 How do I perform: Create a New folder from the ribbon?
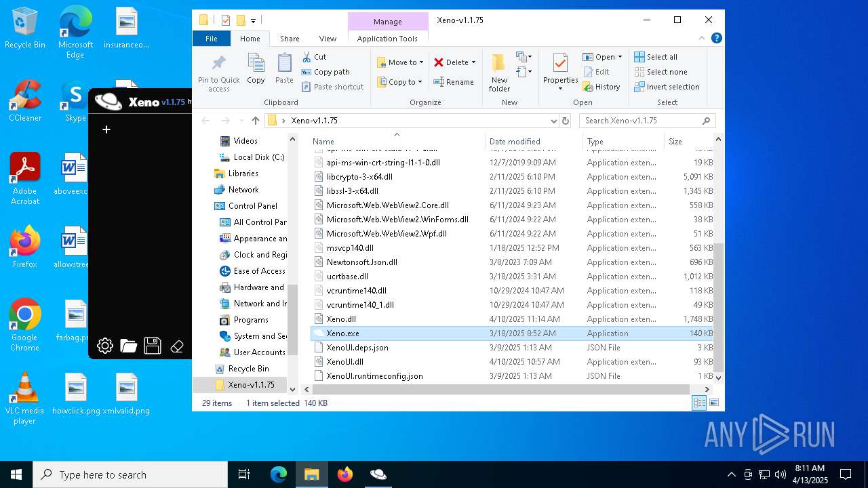tap(499, 73)
